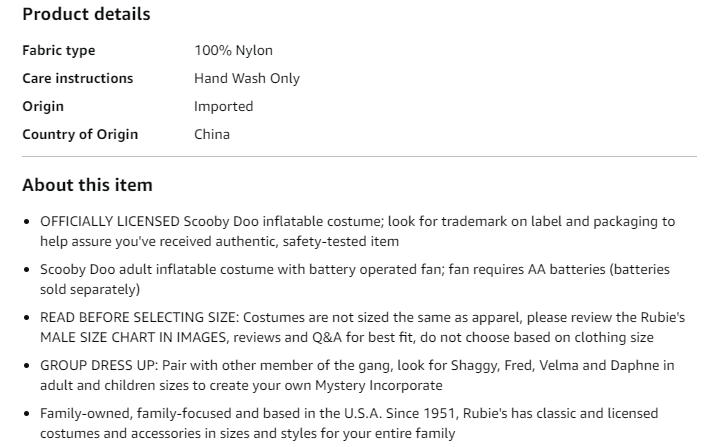The image size is (722, 447).
Task: Click the bullet dot before OFFICIALLY LICENSED
Action: [x=26, y=222]
